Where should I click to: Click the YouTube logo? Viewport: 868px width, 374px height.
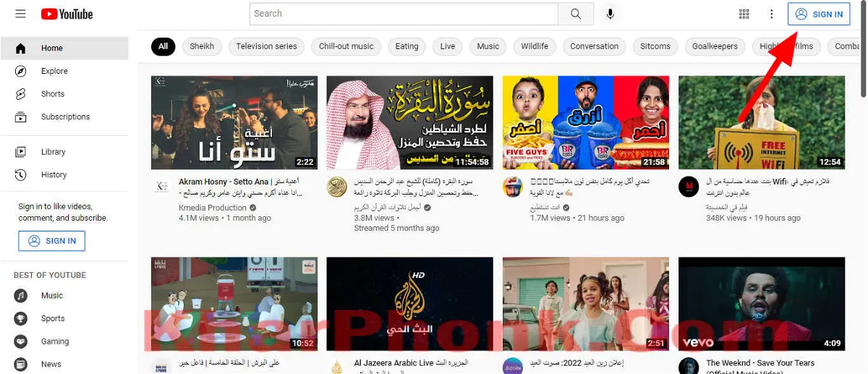[67, 14]
